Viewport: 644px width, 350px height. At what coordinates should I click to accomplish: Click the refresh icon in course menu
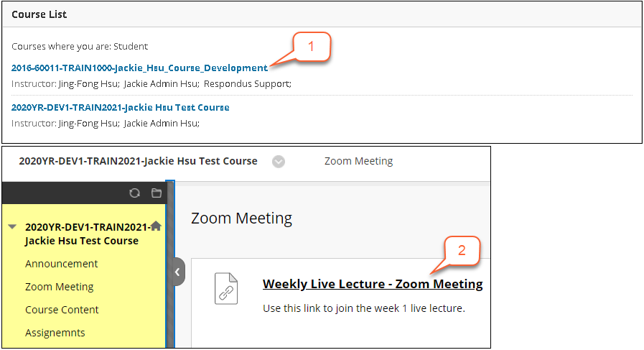(135, 193)
